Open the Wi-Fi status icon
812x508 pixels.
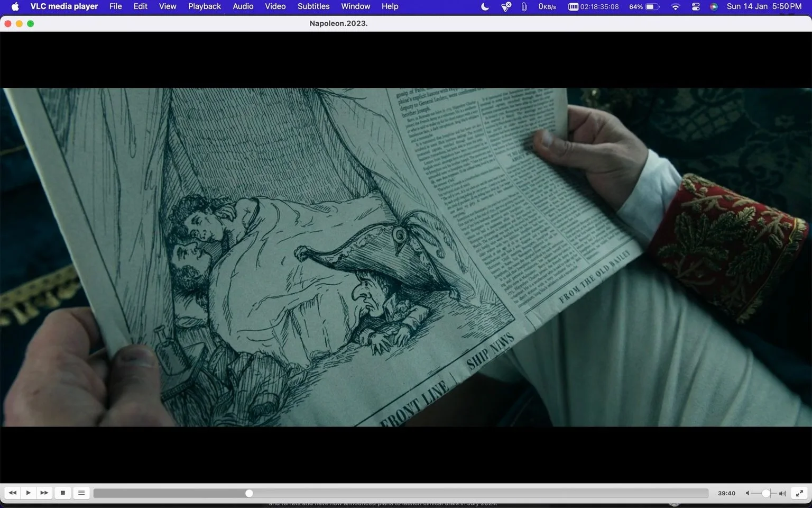[x=675, y=6]
